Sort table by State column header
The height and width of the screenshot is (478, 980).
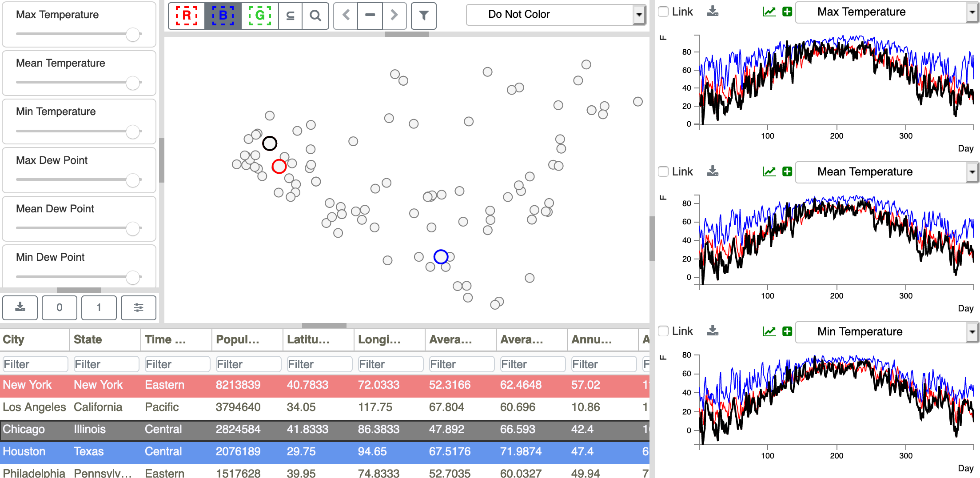(x=105, y=340)
